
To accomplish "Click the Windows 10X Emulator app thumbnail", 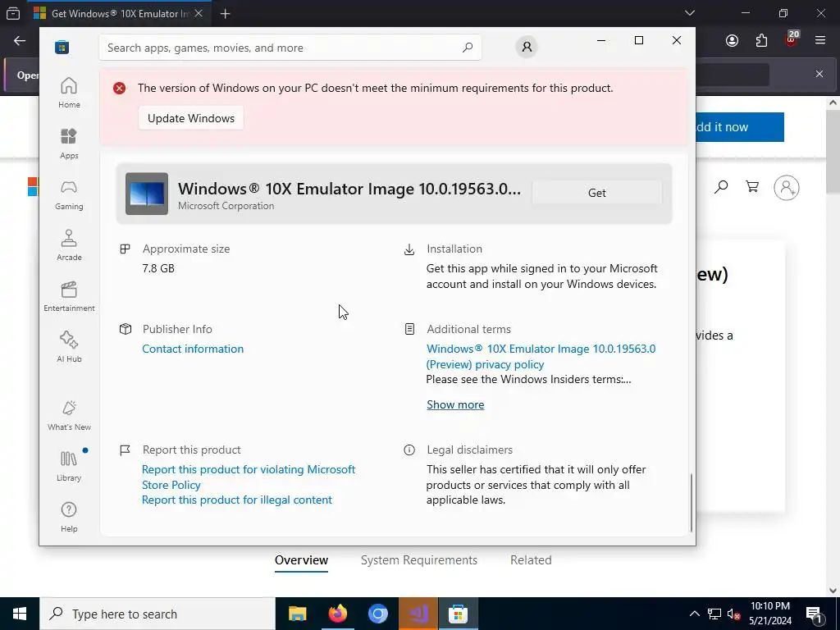I will click(x=147, y=194).
